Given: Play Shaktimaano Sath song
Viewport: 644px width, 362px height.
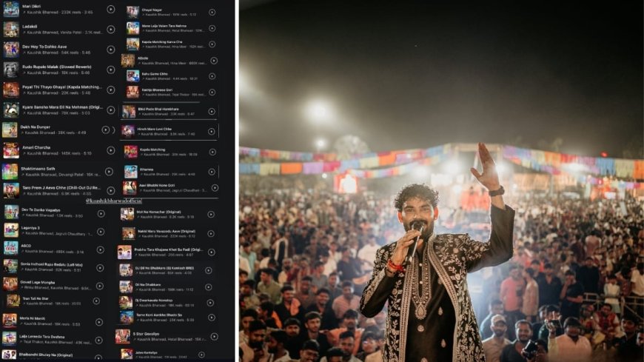Looking at the screenshot, I should (109, 171).
